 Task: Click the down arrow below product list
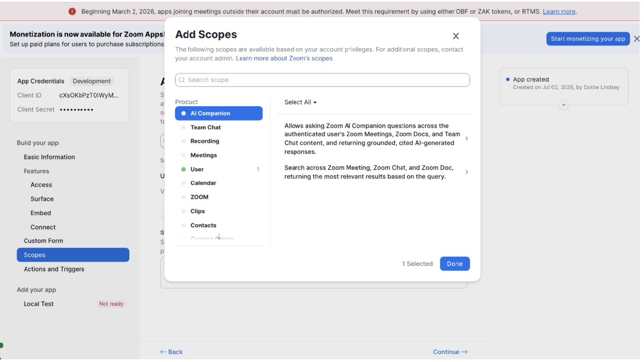click(x=218, y=237)
